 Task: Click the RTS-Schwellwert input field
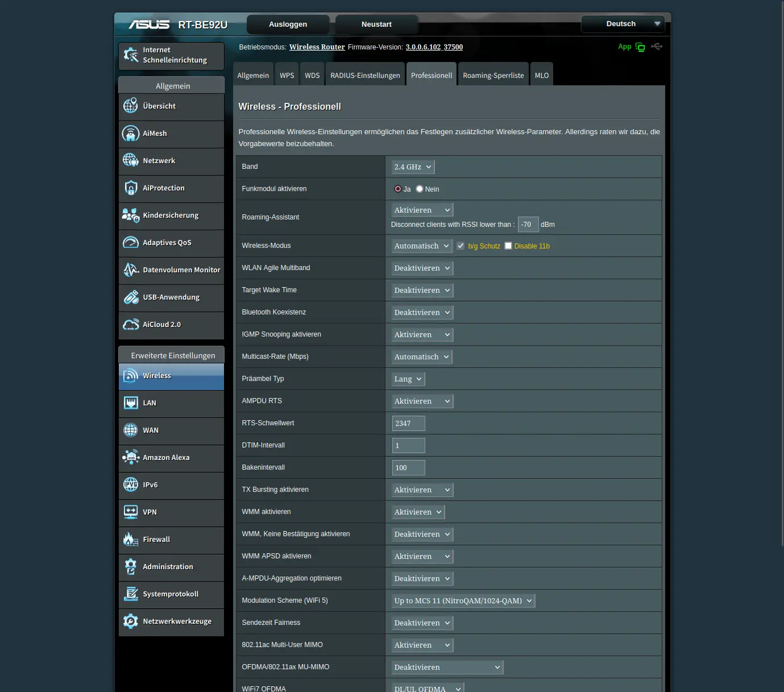pyautogui.click(x=408, y=423)
